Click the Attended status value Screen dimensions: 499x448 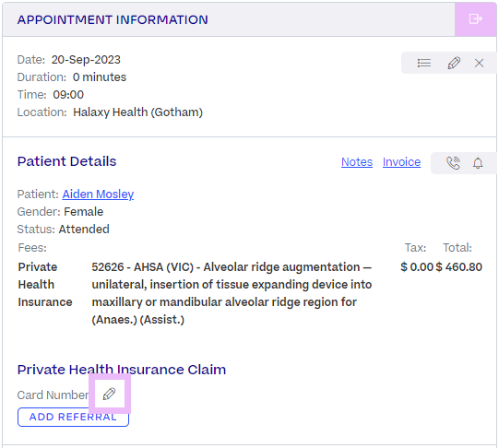click(x=84, y=230)
